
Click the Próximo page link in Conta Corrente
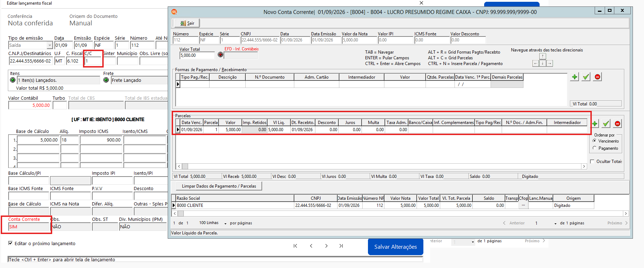click(617, 223)
